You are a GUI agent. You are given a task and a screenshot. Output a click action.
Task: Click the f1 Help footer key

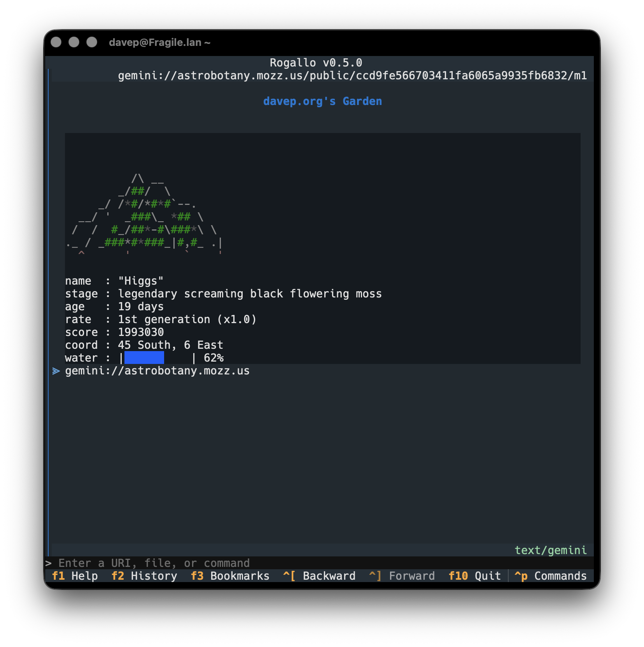[x=75, y=576]
